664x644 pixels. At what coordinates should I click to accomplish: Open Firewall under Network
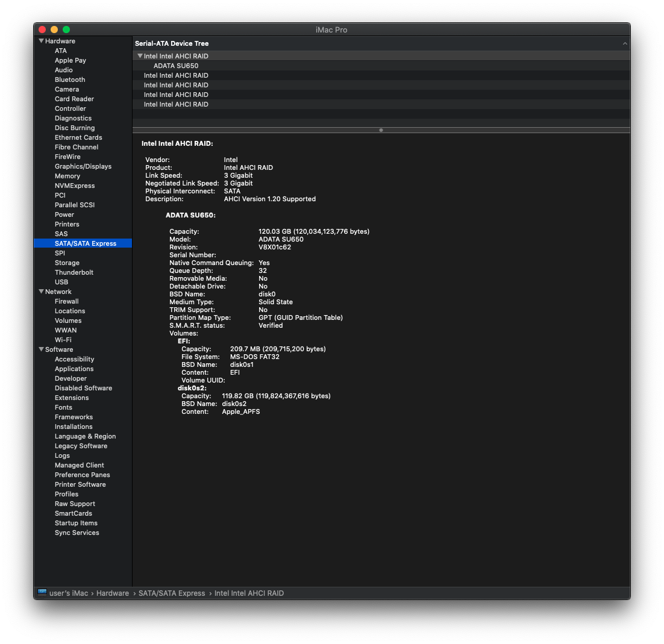pyautogui.click(x=66, y=301)
